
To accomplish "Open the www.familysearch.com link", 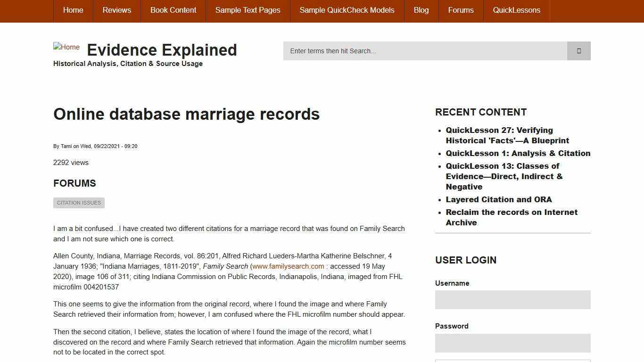I will [289, 266].
